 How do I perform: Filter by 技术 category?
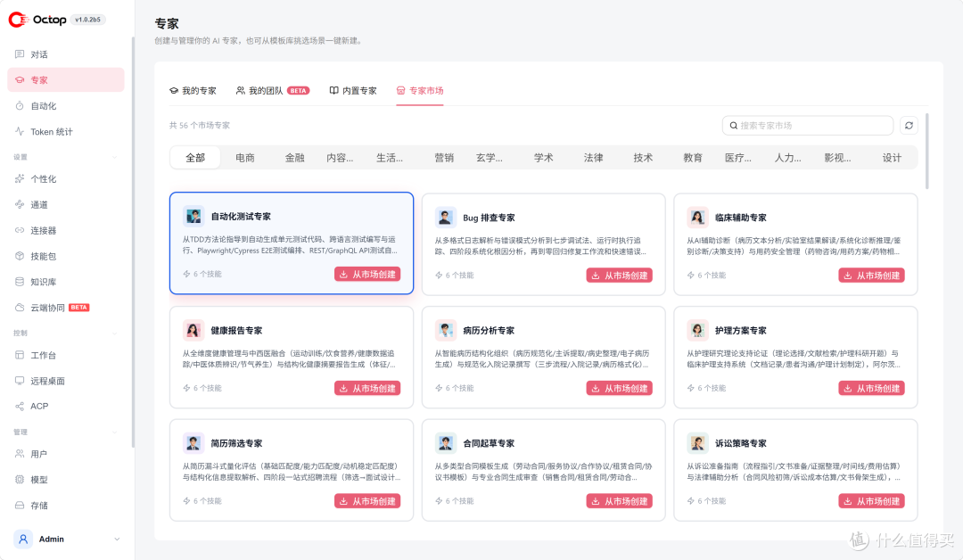point(643,158)
